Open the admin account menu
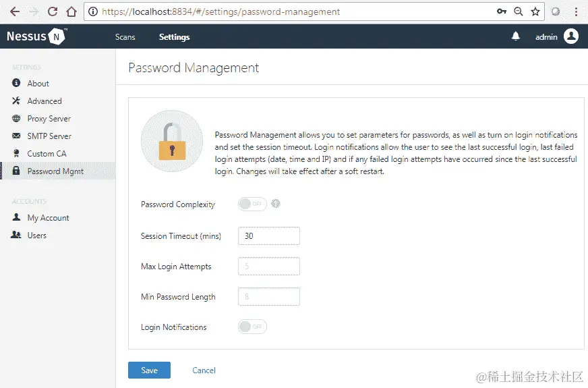 coord(546,37)
